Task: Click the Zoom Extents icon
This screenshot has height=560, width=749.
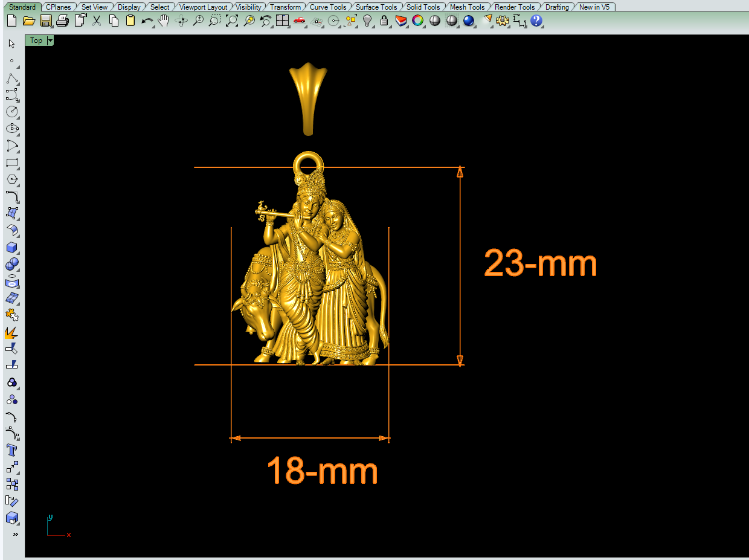Action: 232,21
